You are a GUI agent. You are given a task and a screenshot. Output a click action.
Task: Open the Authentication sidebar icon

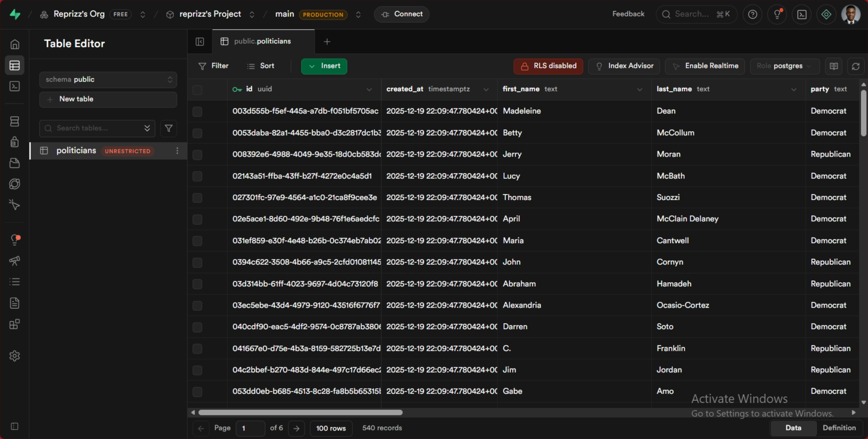(15, 142)
